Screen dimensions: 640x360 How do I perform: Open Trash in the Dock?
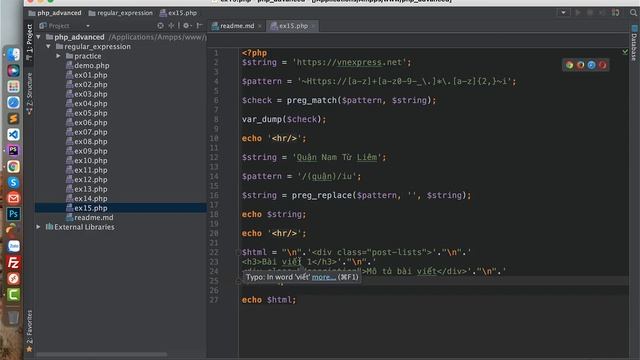point(13,317)
